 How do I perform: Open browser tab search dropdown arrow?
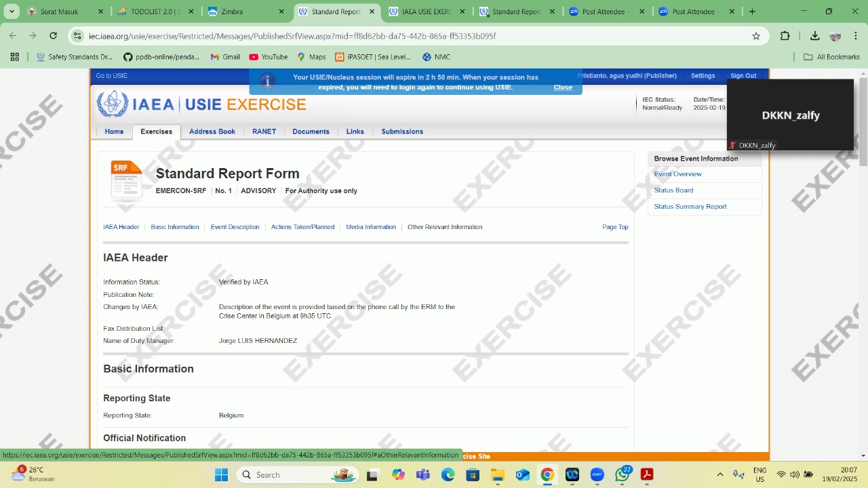tap(12, 12)
